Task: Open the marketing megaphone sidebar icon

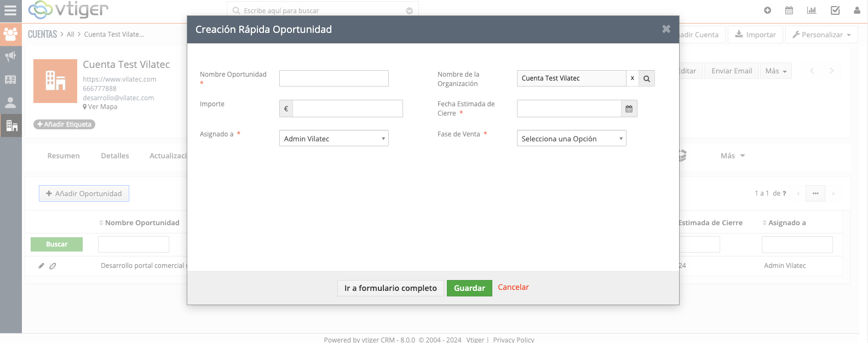Action: tap(10, 56)
